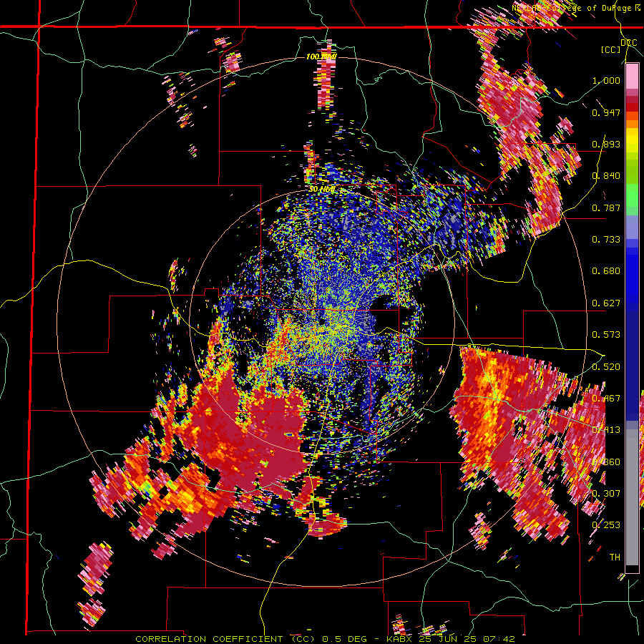Pick the bright blue bar segment near 0.680

coord(632,279)
